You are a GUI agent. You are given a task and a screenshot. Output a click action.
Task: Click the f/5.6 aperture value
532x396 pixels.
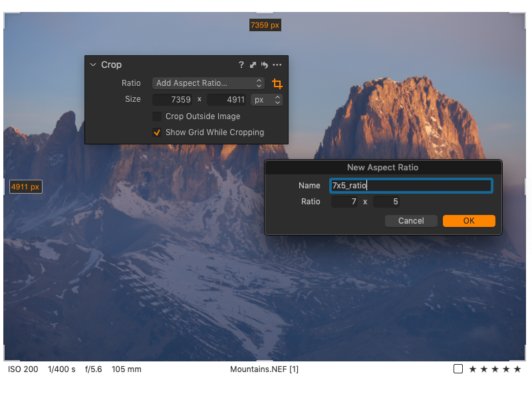[93, 369]
